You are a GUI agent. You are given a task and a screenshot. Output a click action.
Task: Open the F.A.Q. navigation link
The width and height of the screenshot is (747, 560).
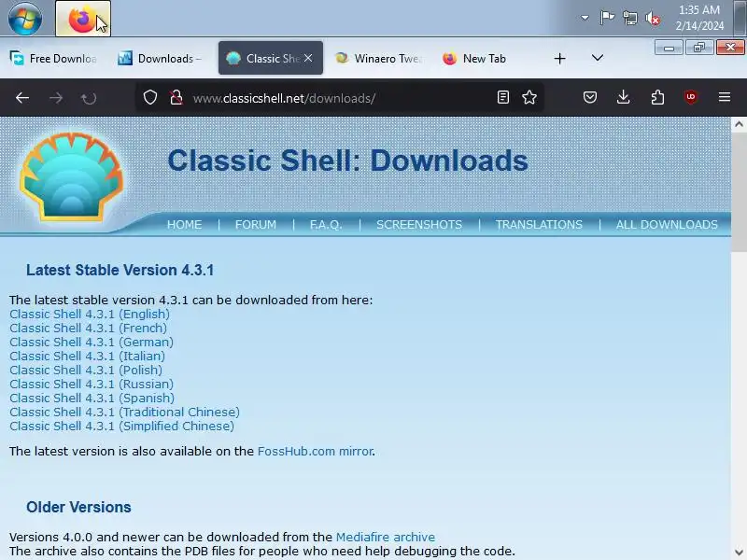coord(326,225)
